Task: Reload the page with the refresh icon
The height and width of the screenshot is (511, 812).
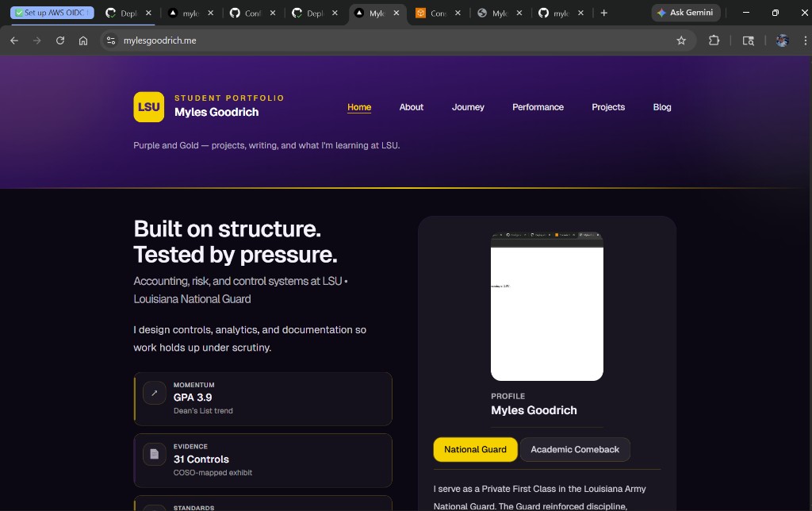Action: [60, 40]
